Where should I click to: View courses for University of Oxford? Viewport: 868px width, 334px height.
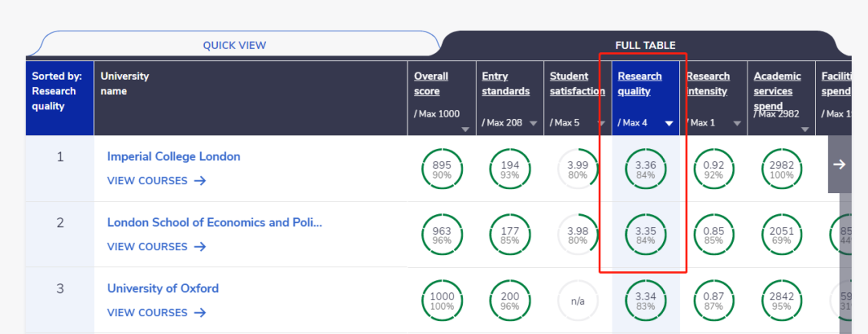coord(157,312)
